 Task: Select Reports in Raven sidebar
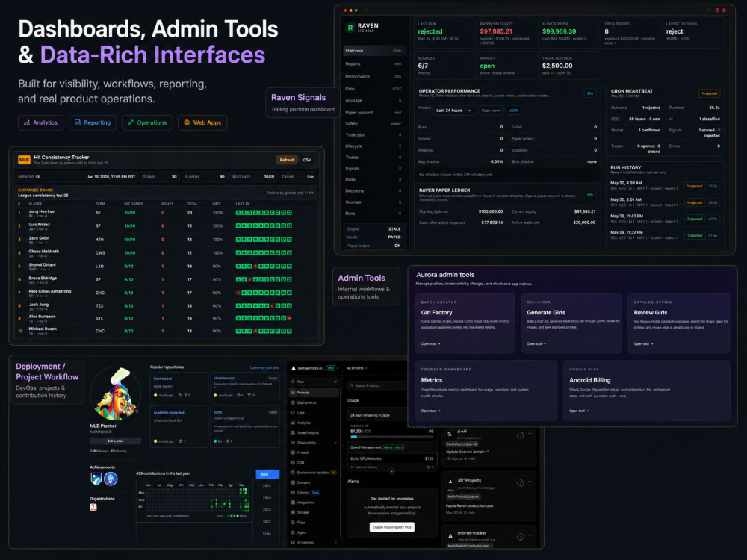pyautogui.click(x=373, y=63)
